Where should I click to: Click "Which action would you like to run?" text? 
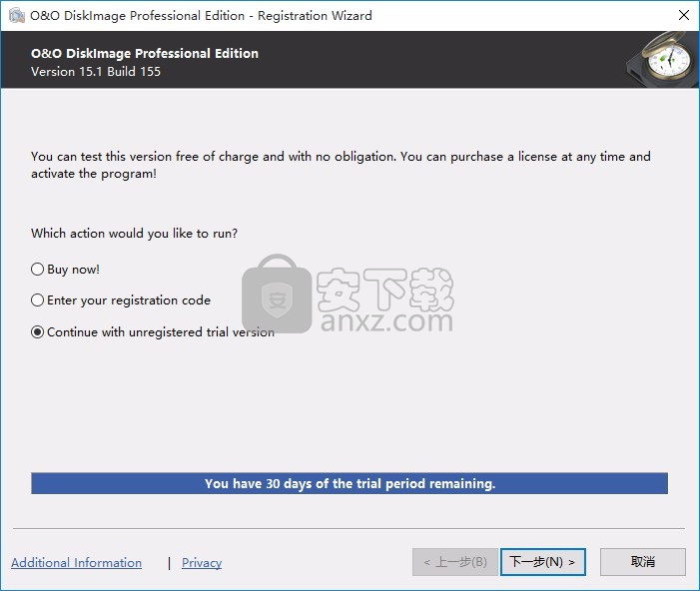click(x=134, y=234)
